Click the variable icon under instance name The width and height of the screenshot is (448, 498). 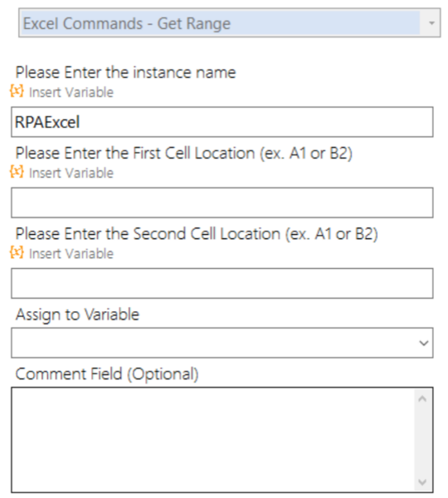pyautogui.click(x=17, y=91)
